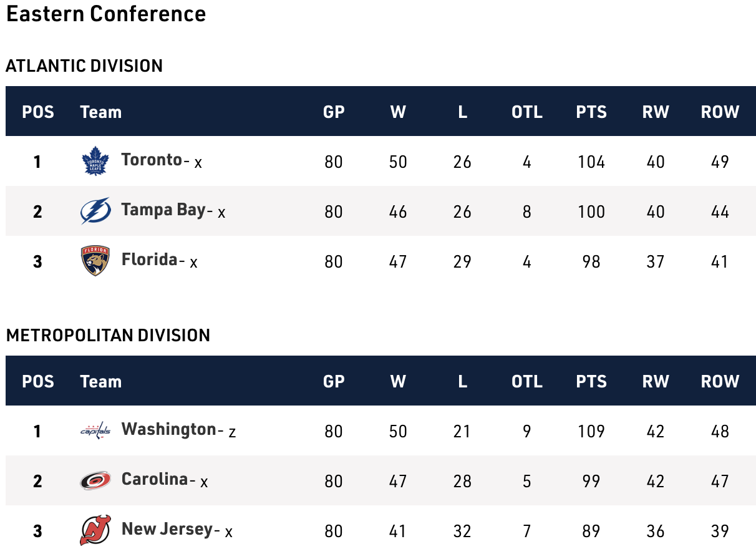Viewport: 756px width, 554px height.
Task: Click Metropolitan Division RW column header
Action: click(x=656, y=382)
